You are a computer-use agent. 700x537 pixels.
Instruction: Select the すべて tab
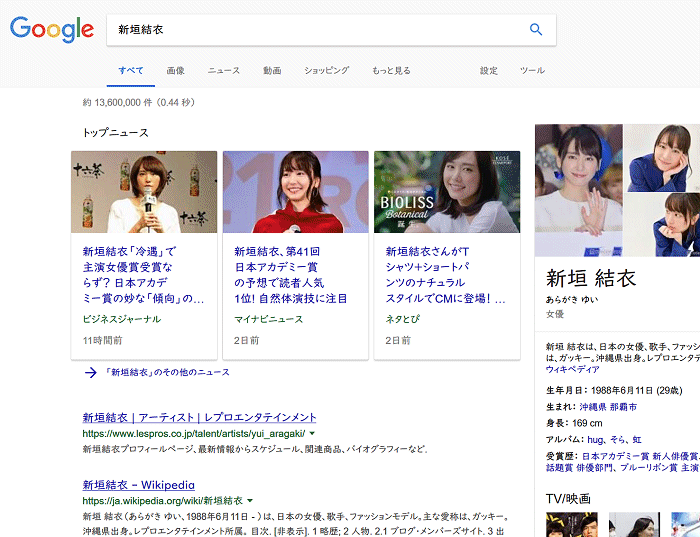(131, 71)
